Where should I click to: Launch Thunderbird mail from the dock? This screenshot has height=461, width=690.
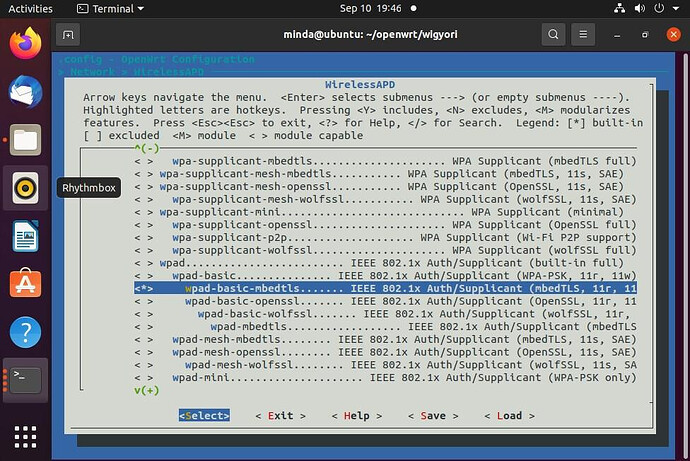[26, 92]
